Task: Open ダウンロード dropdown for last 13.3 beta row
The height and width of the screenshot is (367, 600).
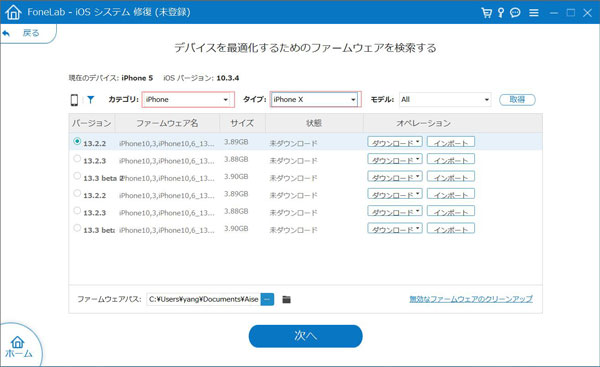Action: pos(395,228)
